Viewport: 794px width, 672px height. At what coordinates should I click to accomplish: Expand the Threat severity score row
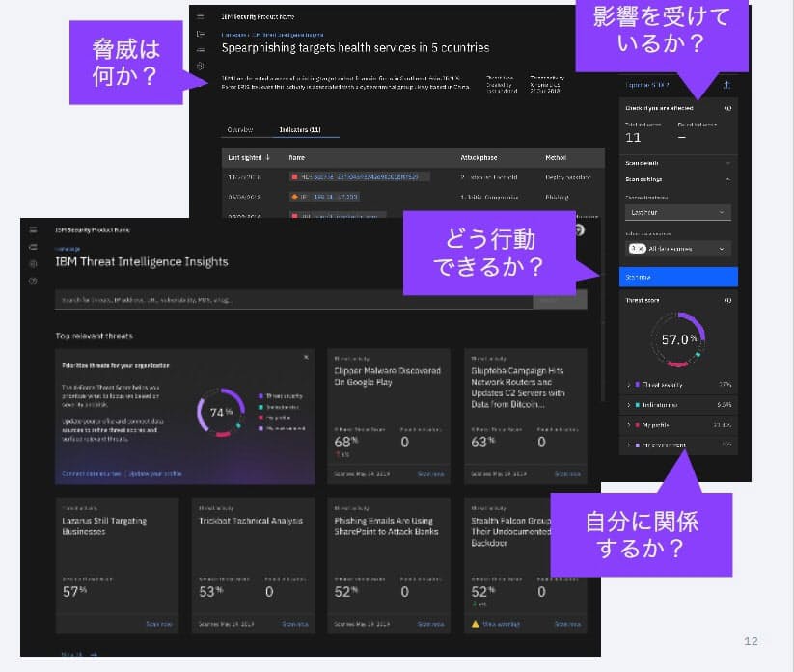click(629, 384)
